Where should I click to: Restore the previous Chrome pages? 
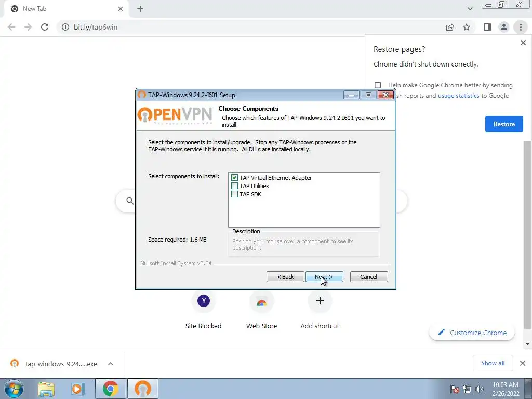point(504,124)
